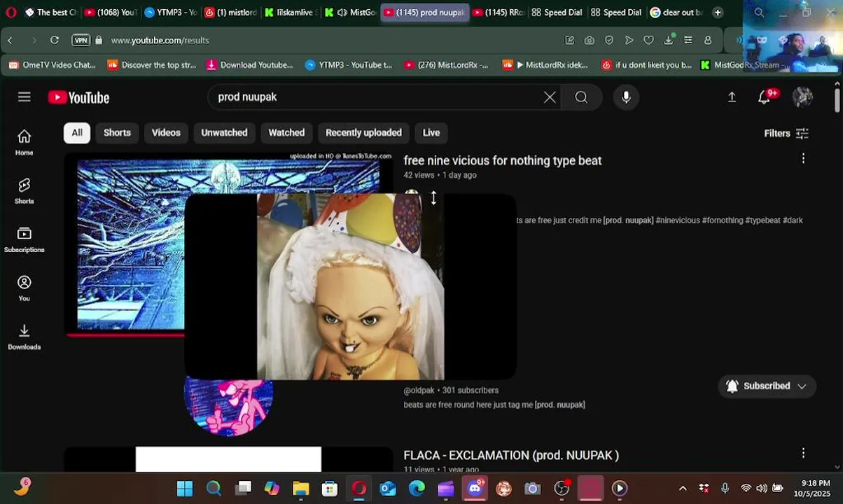The height and width of the screenshot is (504, 843).
Task: Start voice search with the microphone icon
Action: click(626, 97)
